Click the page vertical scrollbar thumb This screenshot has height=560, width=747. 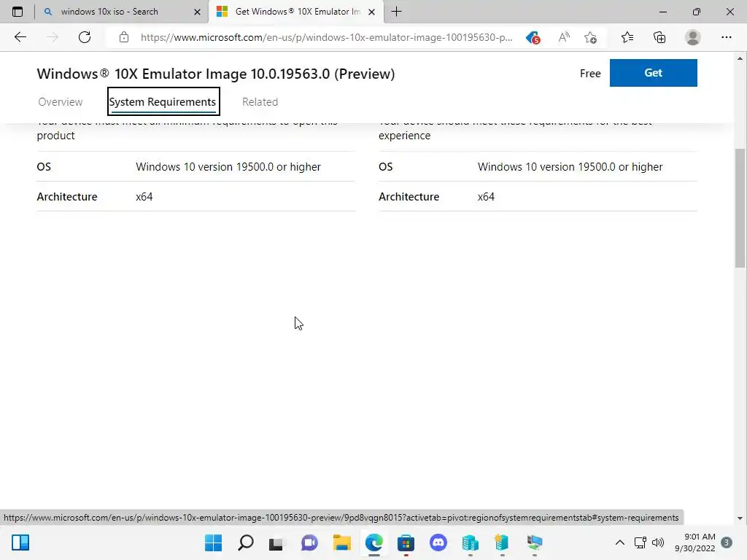740,209
